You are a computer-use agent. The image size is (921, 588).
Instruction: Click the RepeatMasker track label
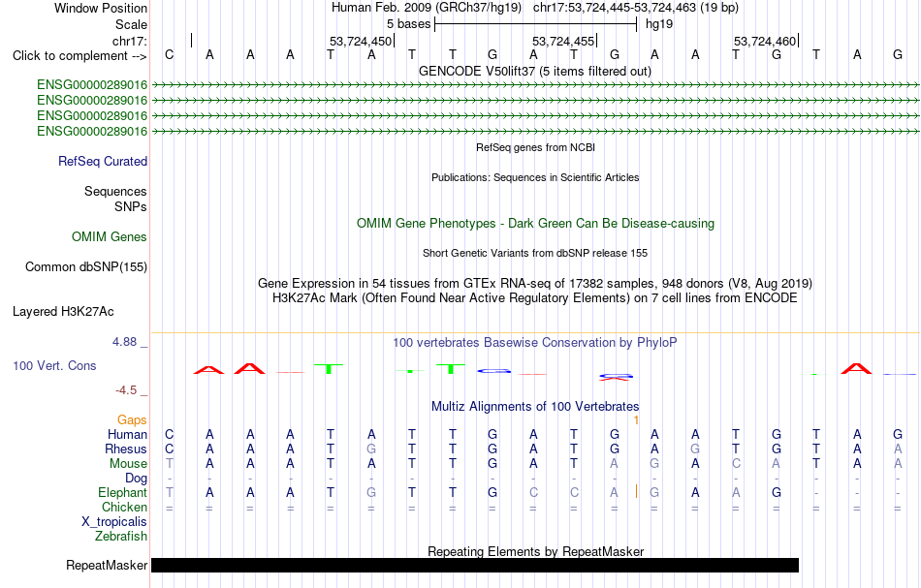pyautogui.click(x=107, y=566)
